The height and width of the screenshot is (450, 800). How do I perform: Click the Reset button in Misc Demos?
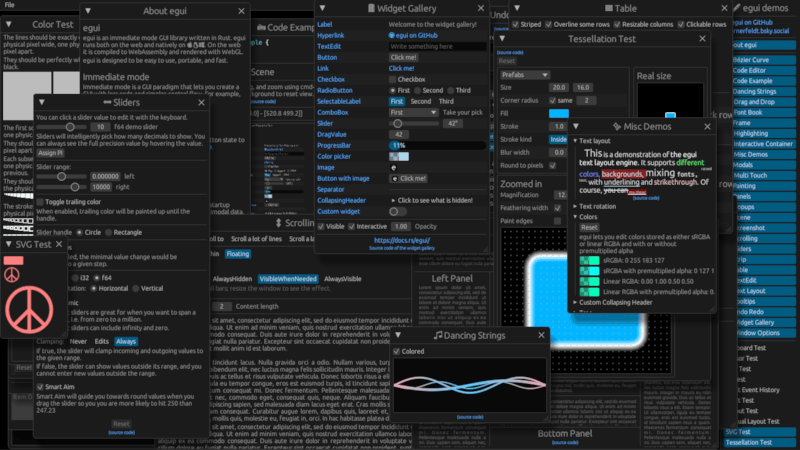(x=589, y=228)
